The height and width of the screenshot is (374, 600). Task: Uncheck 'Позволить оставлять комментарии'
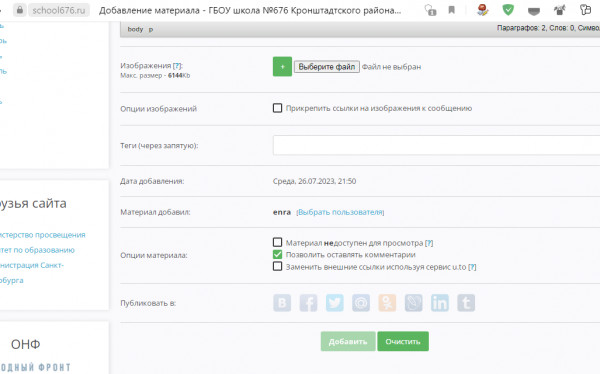tap(277, 254)
